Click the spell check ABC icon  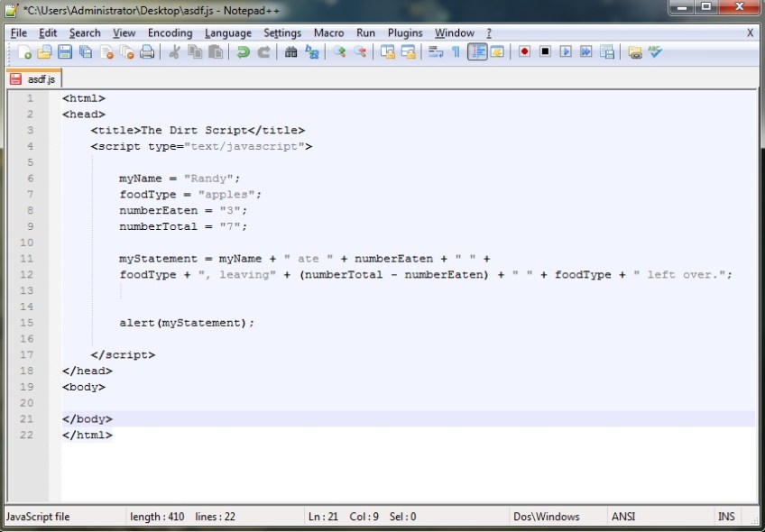click(x=656, y=52)
